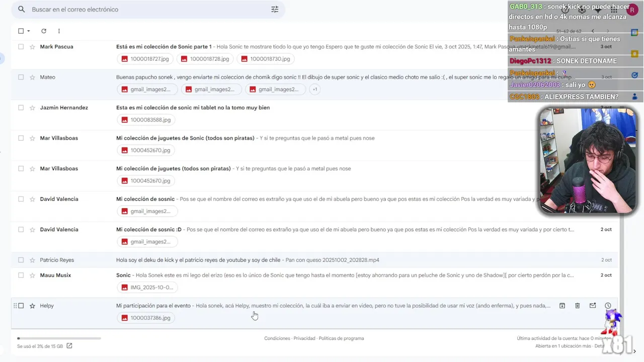Star the Mark Pascua email
The width and height of the screenshot is (644, 362).
(32, 47)
